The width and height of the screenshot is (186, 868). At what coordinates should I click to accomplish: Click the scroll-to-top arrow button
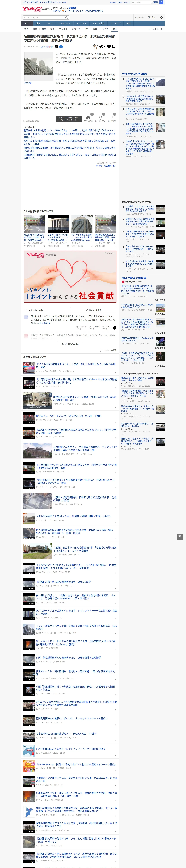(180, 536)
